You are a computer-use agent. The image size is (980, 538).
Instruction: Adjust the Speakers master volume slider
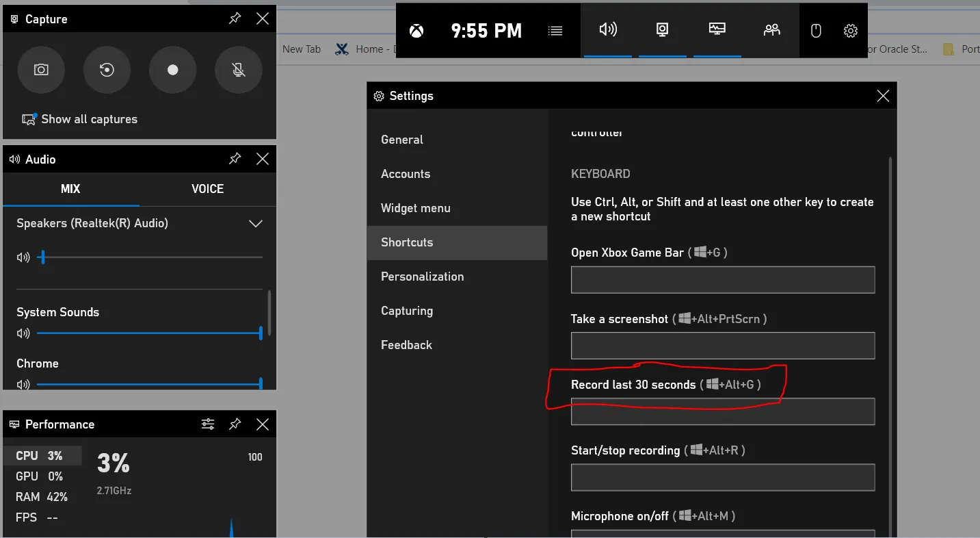[150, 257]
